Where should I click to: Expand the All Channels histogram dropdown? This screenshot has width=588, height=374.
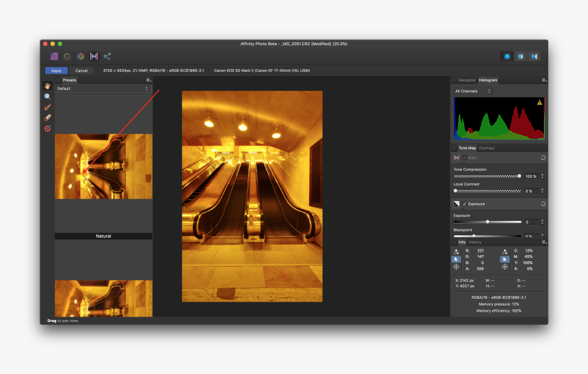[472, 91]
